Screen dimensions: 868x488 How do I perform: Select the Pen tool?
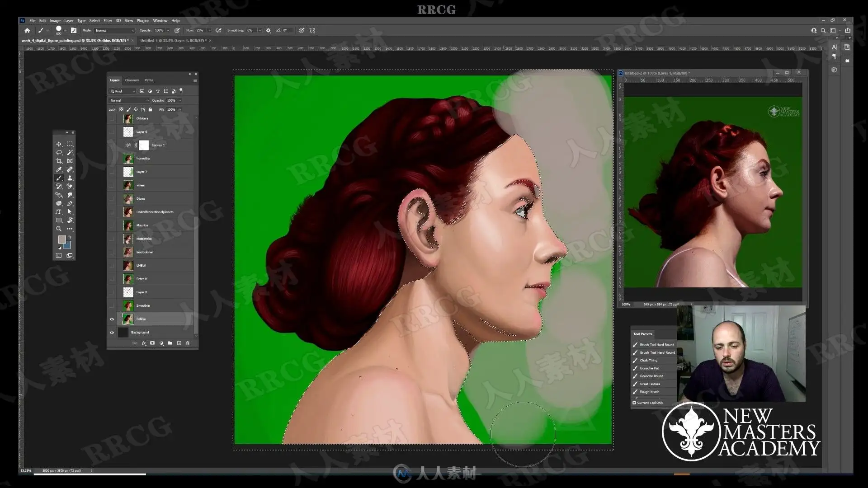(70, 203)
